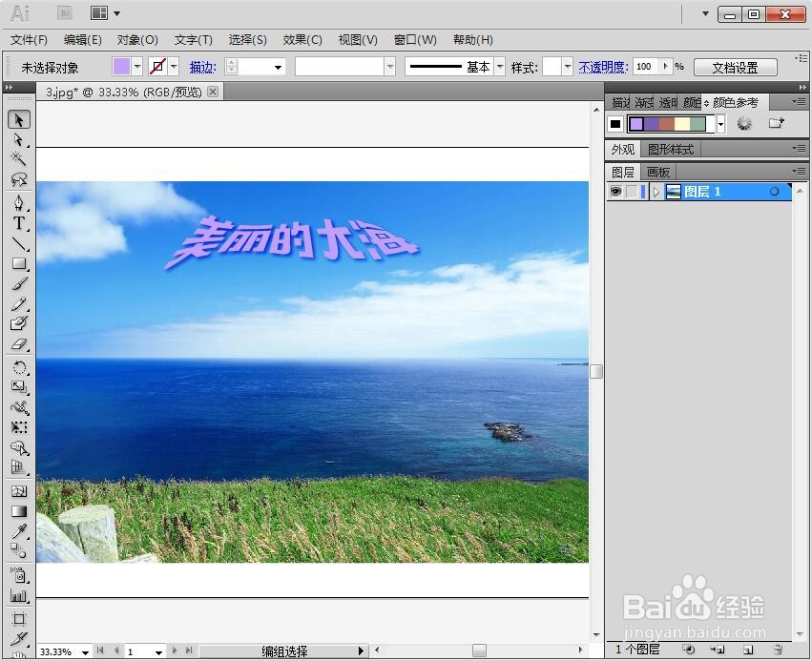
Task: Expand 图层 1 disclosure triangle
Action: tap(656, 192)
